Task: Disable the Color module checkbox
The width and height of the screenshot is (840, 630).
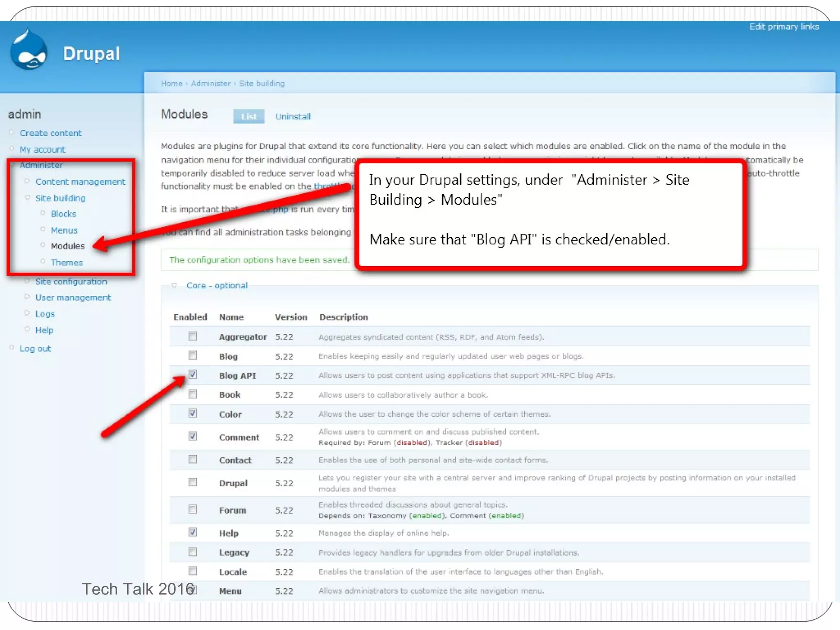Action: coord(192,413)
